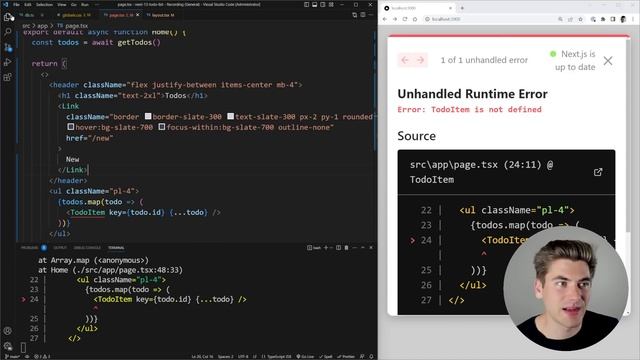Image resolution: width=640 pixels, height=360 pixels.
Task: Open the Chrome three-dot menu
Action: [x=633, y=19]
